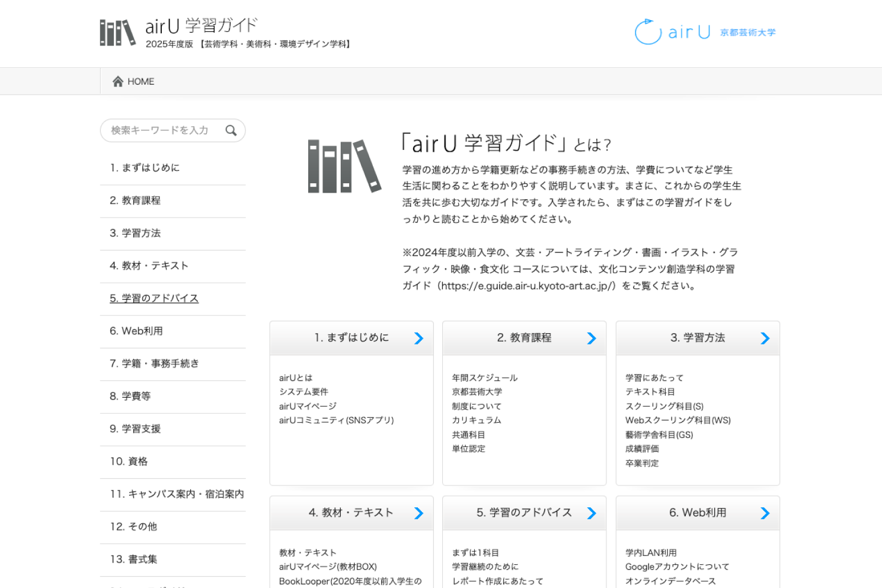Click the 教材・テキスト link inside card 4
This screenshot has height=588, width=882.
click(x=308, y=552)
